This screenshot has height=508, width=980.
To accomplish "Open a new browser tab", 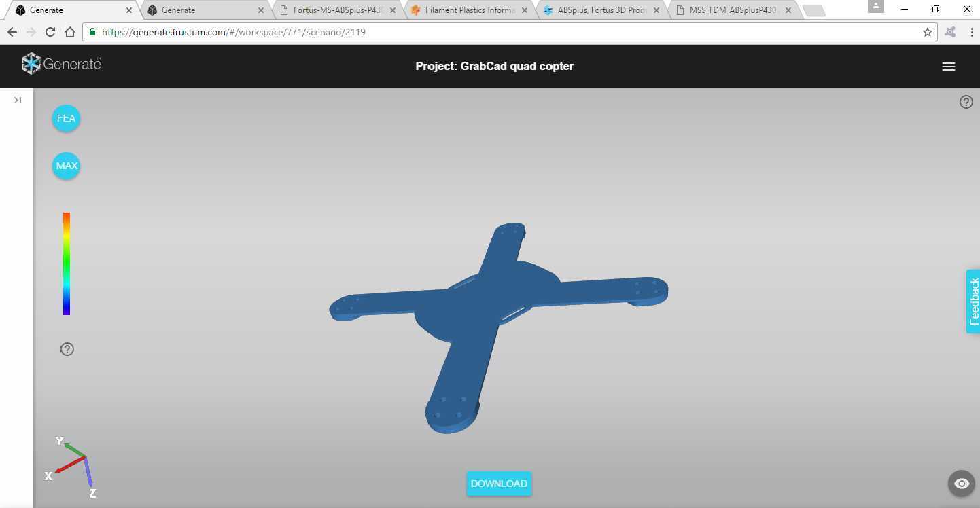I will [x=813, y=11].
